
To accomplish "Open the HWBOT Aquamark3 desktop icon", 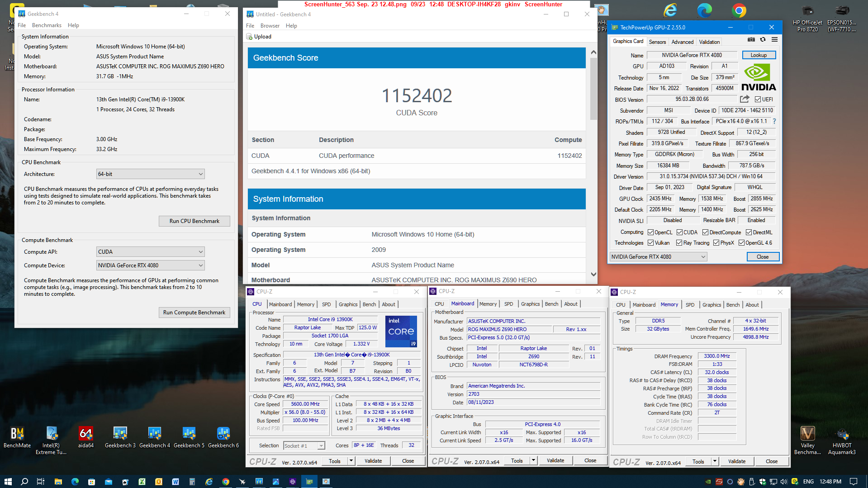I will pyautogui.click(x=842, y=441).
